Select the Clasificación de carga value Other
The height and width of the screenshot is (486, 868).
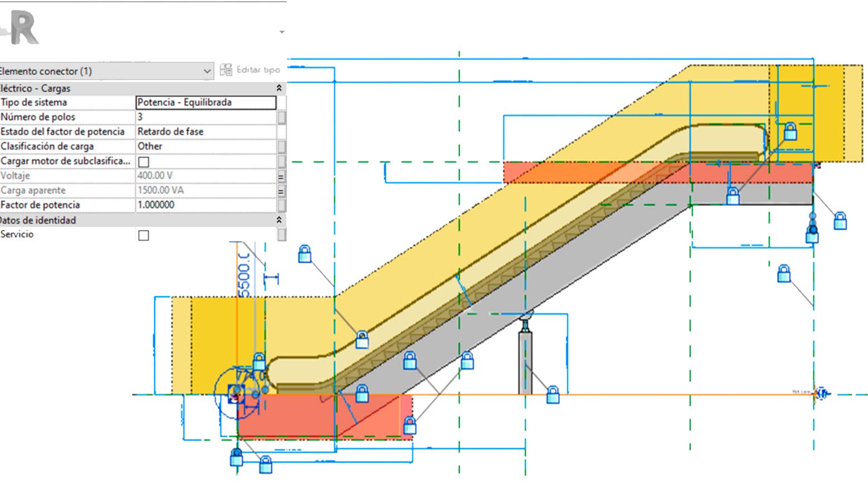[206, 146]
